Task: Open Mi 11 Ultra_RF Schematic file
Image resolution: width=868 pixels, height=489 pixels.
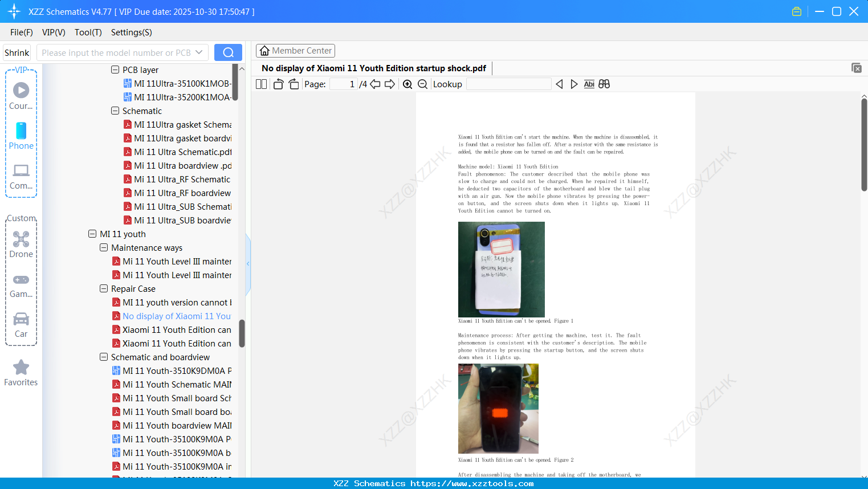Action: tap(177, 179)
